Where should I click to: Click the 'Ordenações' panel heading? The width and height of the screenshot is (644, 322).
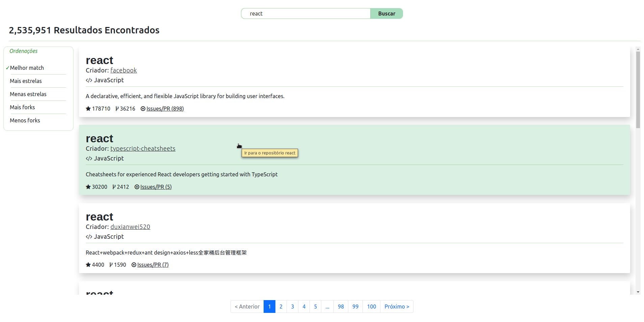(23, 51)
